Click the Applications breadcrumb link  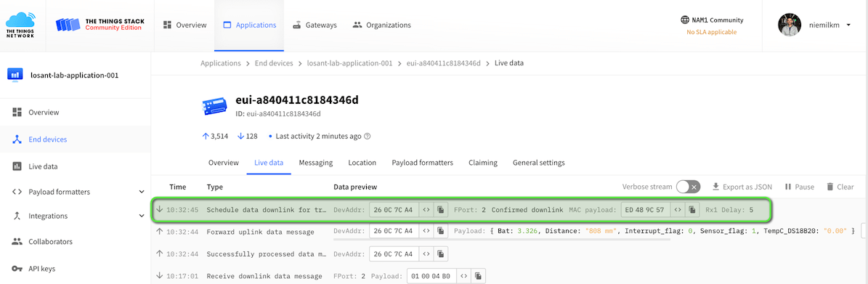[220, 63]
